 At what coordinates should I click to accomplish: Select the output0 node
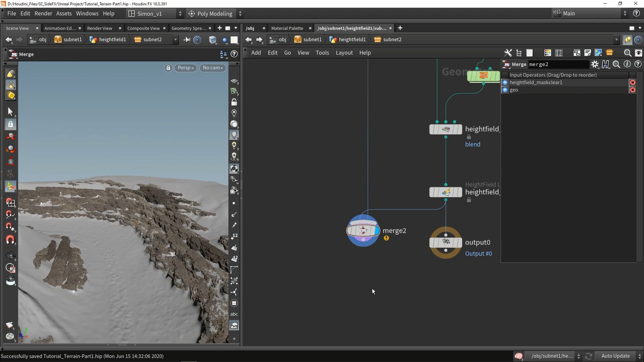pyautogui.click(x=446, y=242)
